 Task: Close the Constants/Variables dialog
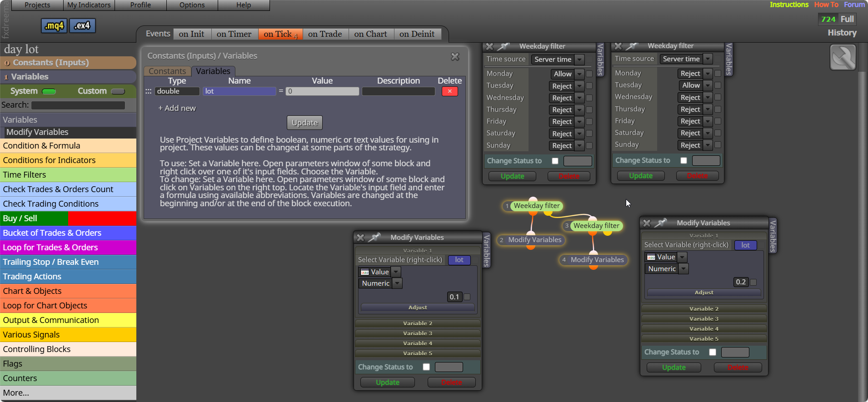coord(455,56)
